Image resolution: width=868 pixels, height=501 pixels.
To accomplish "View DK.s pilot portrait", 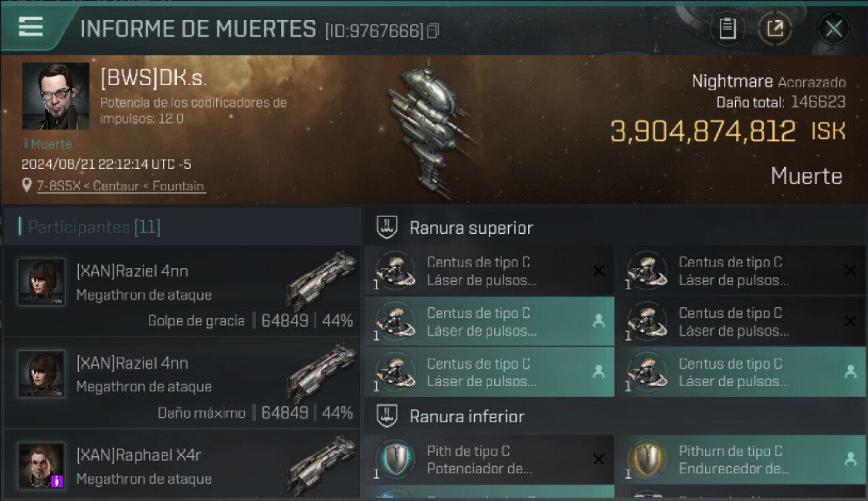I will (x=55, y=96).
